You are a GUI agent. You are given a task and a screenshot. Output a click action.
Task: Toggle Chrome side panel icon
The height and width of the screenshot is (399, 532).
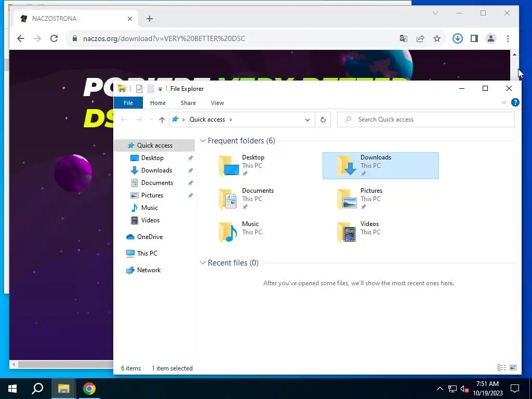tap(474, 38)
